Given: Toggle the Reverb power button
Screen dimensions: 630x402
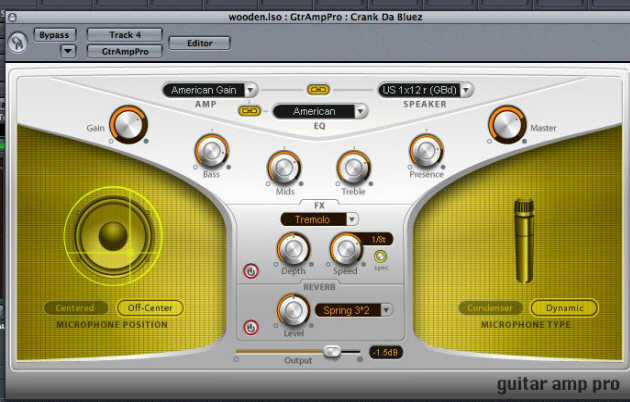Looking at the screenshot, I should click(x=251, y=328).
